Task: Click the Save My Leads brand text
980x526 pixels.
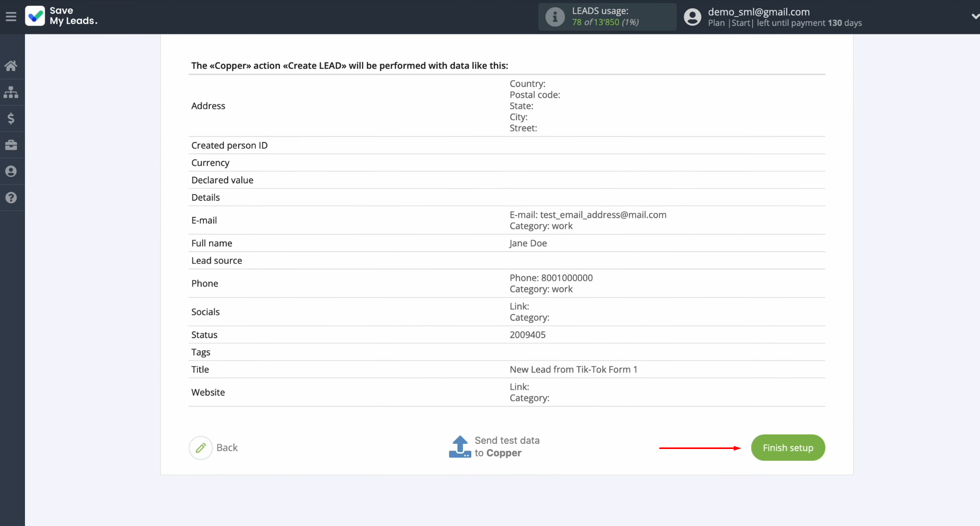Action: coord(73,16)
